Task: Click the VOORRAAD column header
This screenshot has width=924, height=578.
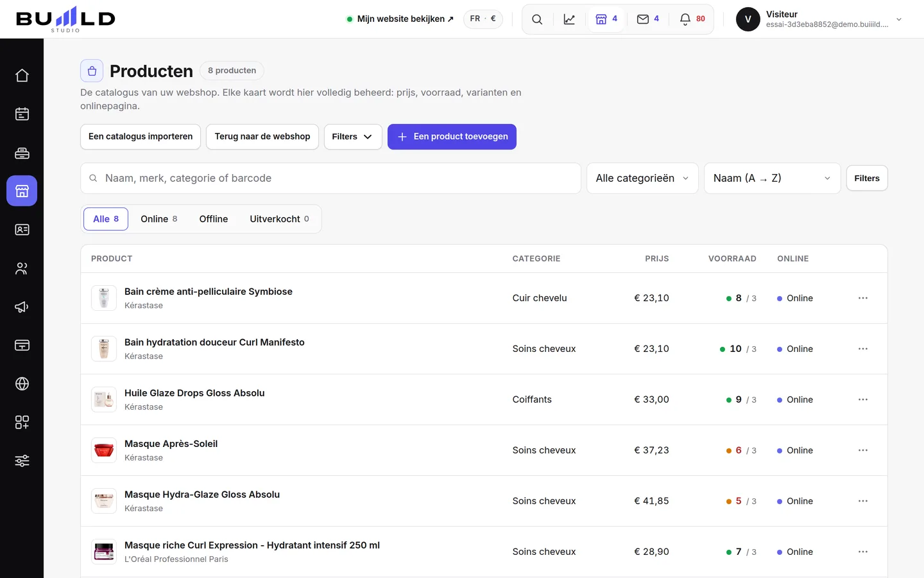Action: tap(732, 259)
